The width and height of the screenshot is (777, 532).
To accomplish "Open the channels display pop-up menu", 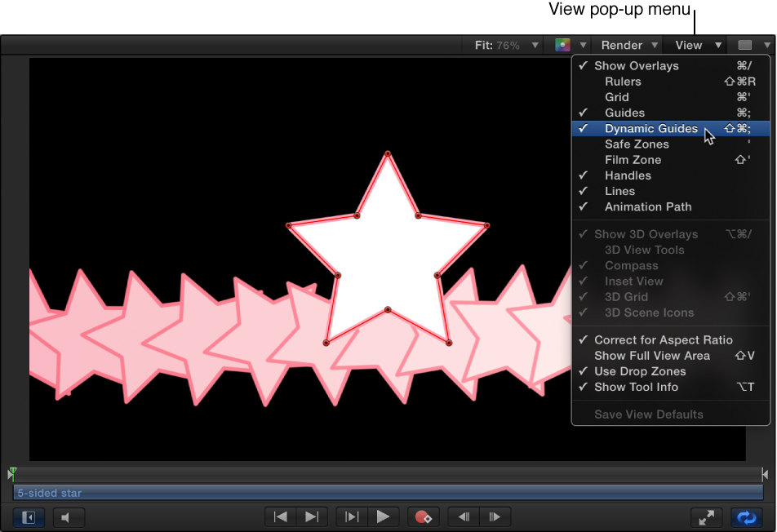I will point(569,45).
